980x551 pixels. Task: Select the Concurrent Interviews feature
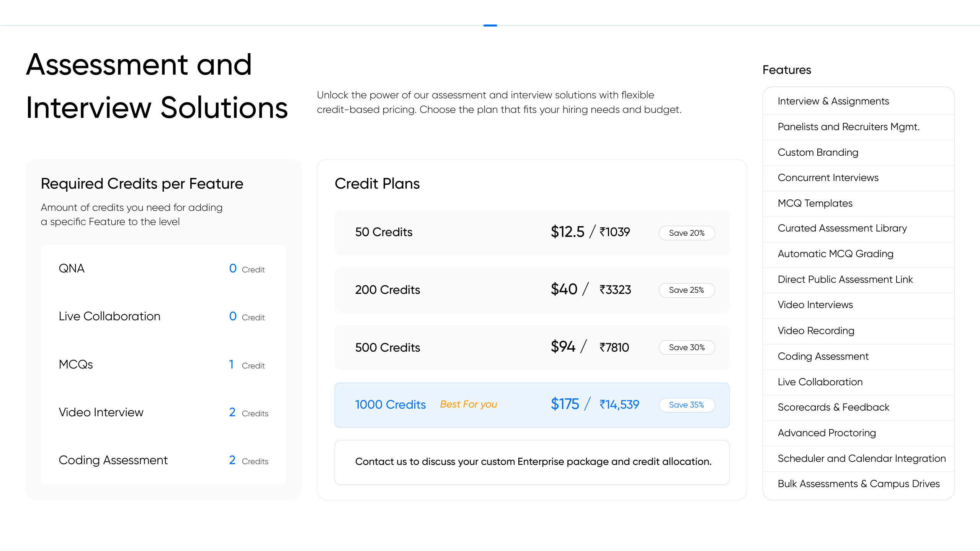858,178
